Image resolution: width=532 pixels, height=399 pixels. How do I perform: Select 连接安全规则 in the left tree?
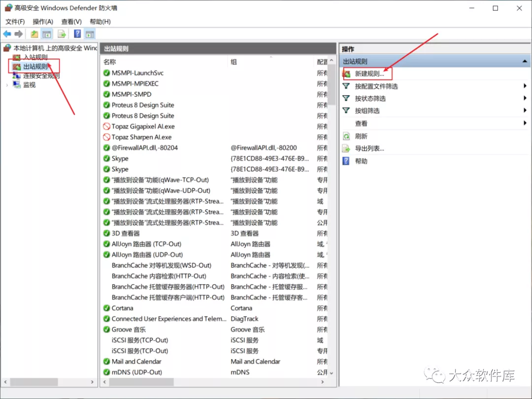41,75
